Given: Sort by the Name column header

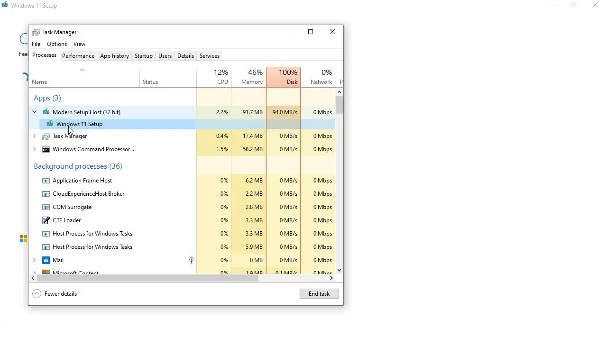Looking at the screenshot, I should point(84,78).
